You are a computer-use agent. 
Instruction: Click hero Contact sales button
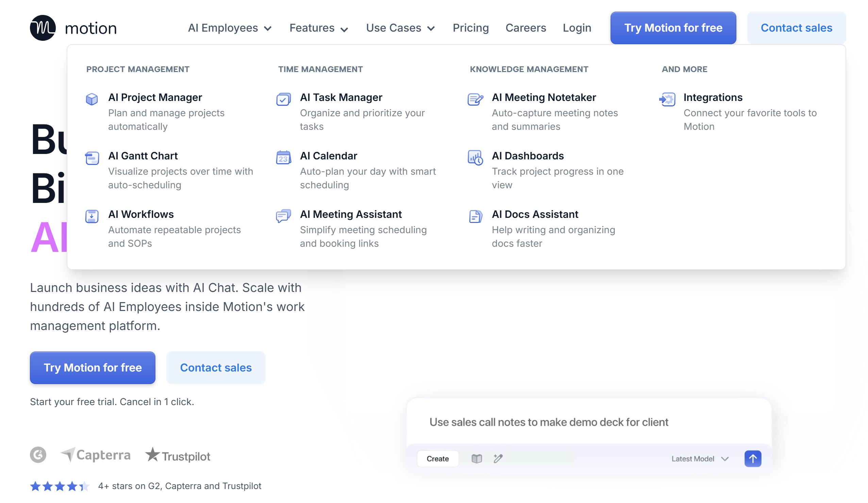(x=216, y=368)
